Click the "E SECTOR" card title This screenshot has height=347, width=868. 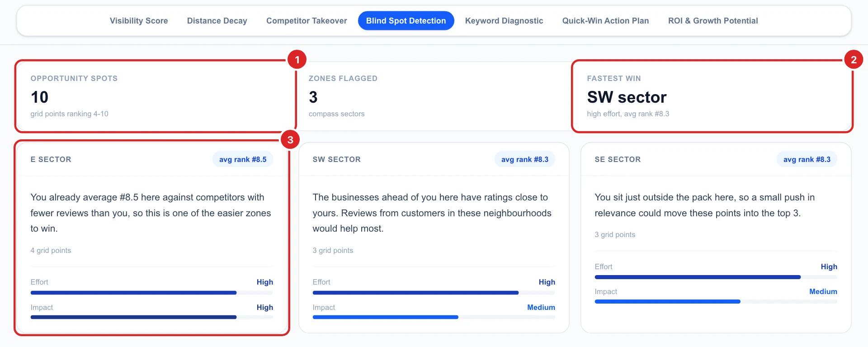51,159
